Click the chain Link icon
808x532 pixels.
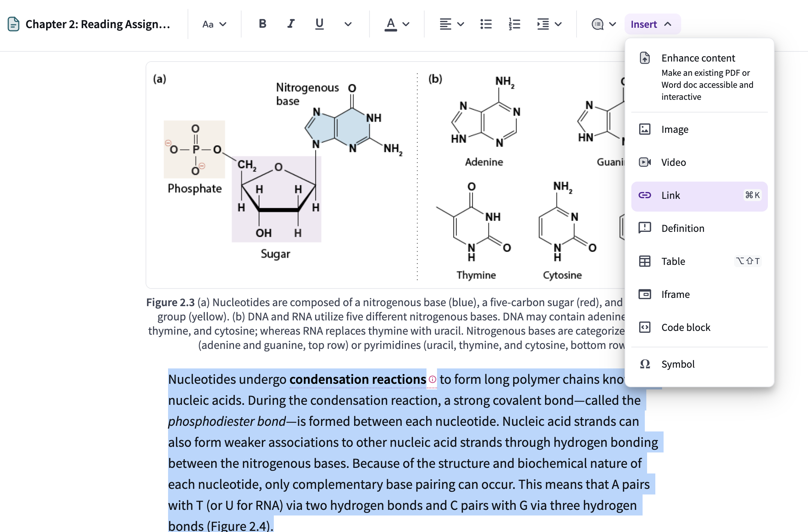[x=645, y=195]
